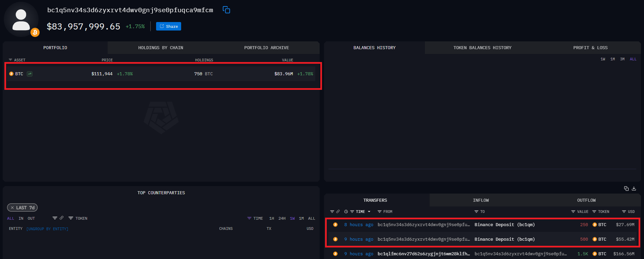This screenshot has width=644, height=259.
Task: Select the Transfers tab
Action: pyautogui.click(x=375, y=200)
